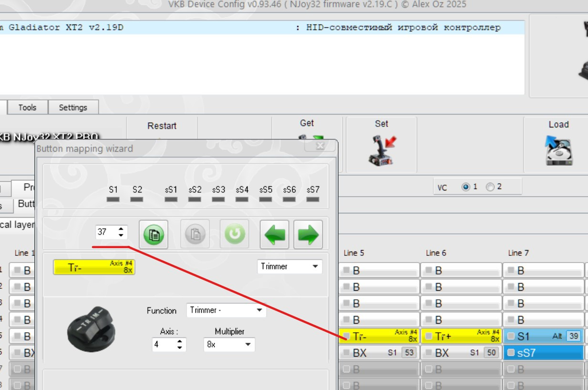This screenshot has height=390, width=588.
Task: Click the TRIM knob image
Action: (91, 328)
